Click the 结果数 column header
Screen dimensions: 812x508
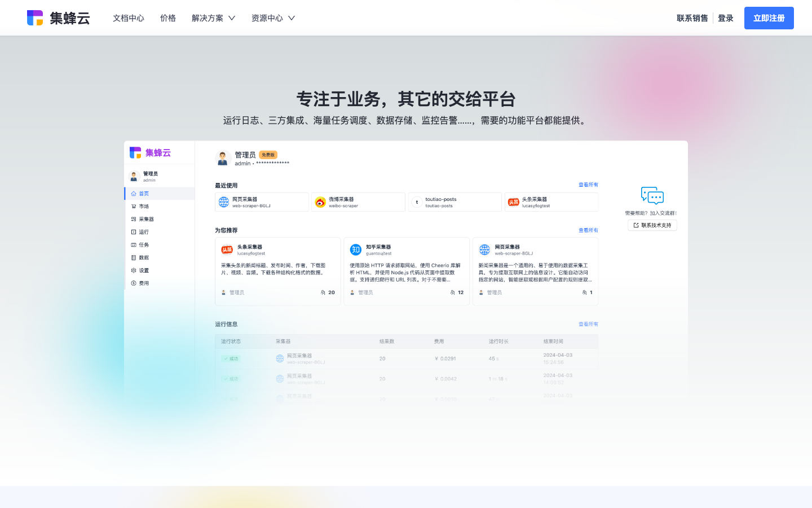387,341
